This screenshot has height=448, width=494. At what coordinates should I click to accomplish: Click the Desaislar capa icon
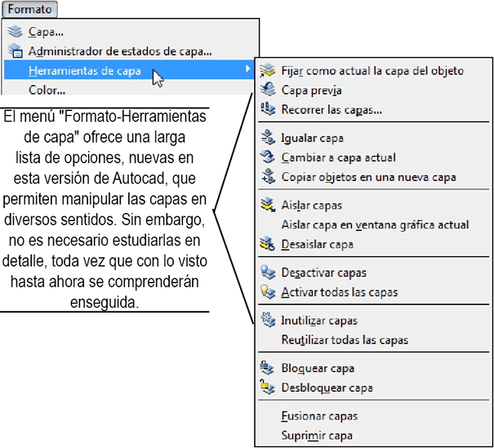click(x=268, y=244)
